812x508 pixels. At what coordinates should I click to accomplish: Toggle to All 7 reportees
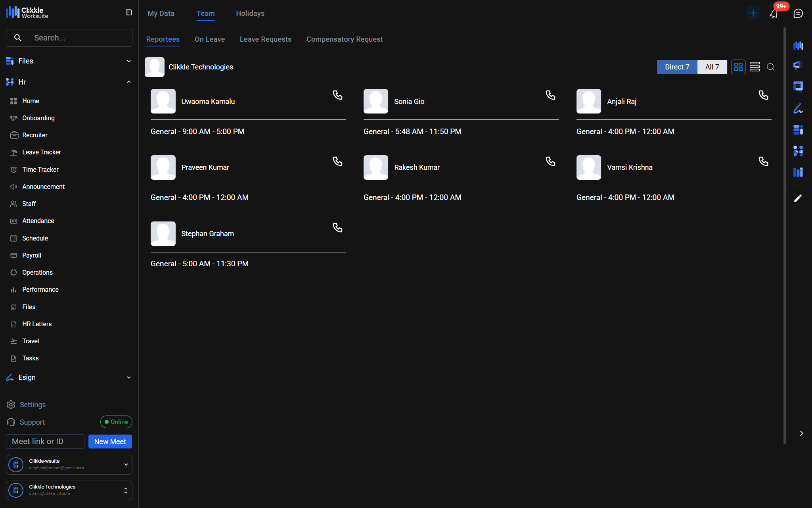pyautogui.click(x=712, y=67)
